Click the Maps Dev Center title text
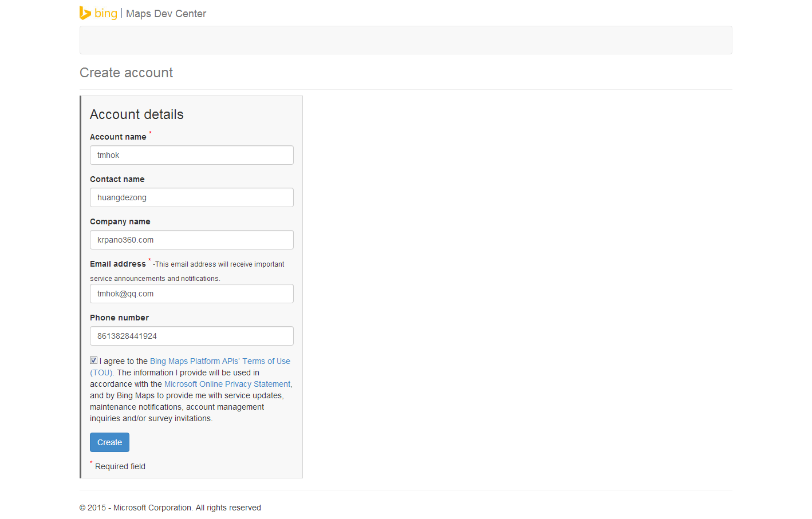 coord(165,14)
